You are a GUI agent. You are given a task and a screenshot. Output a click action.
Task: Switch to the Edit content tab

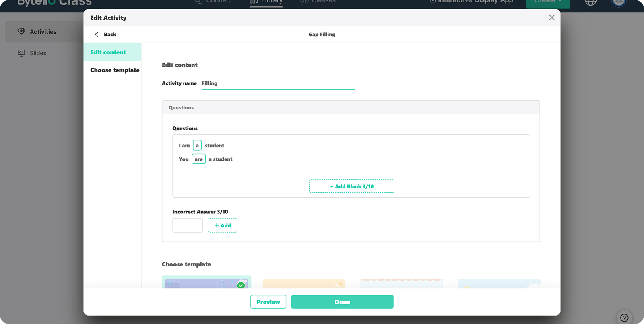coord(108,52)
